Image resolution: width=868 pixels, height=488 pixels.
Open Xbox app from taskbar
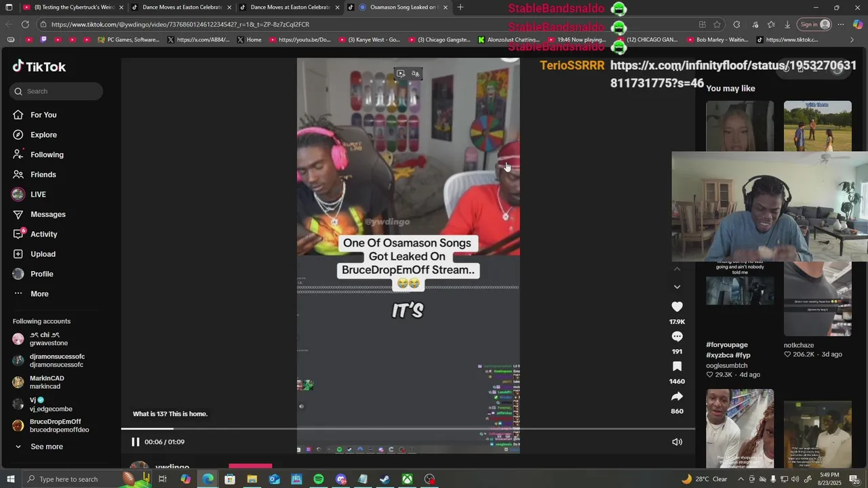tap(407, 479)
